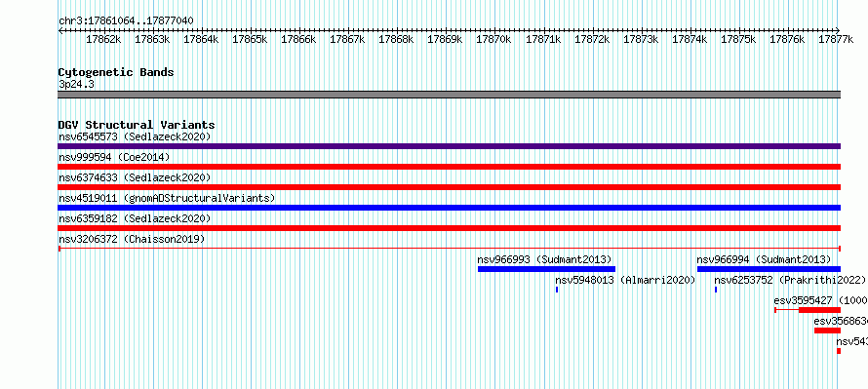Open the nsv6253752 (Prakrithi2022) variant label
Image resolution: width=868 pixels, height=389 pixels.
pyautogui.click(x=791, y=280)
